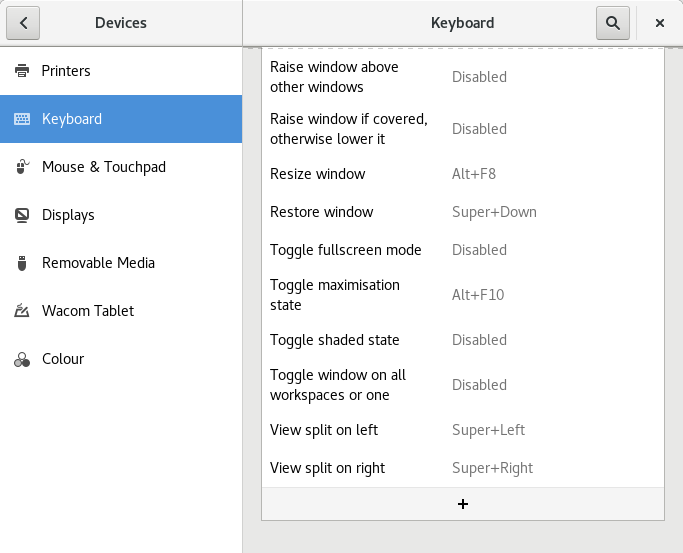Click the back arrow button
This screenshot has width=683, height=553.
23,23
